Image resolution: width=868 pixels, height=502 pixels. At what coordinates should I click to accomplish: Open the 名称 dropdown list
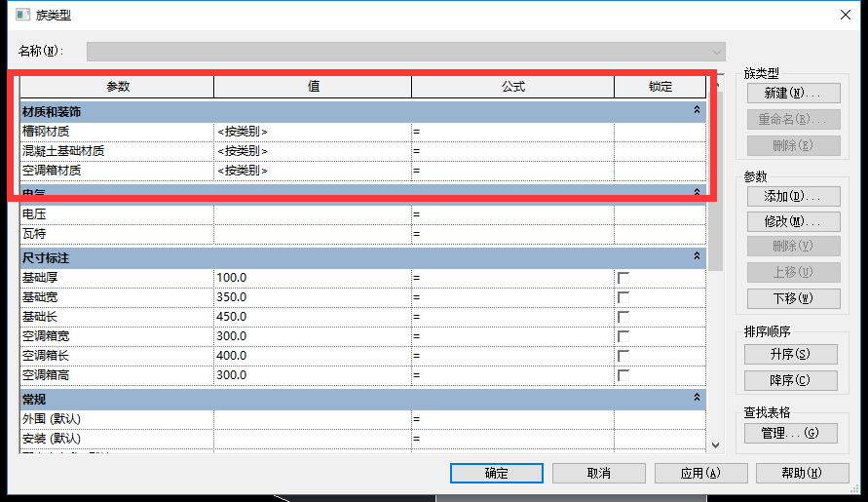[716, 52]
